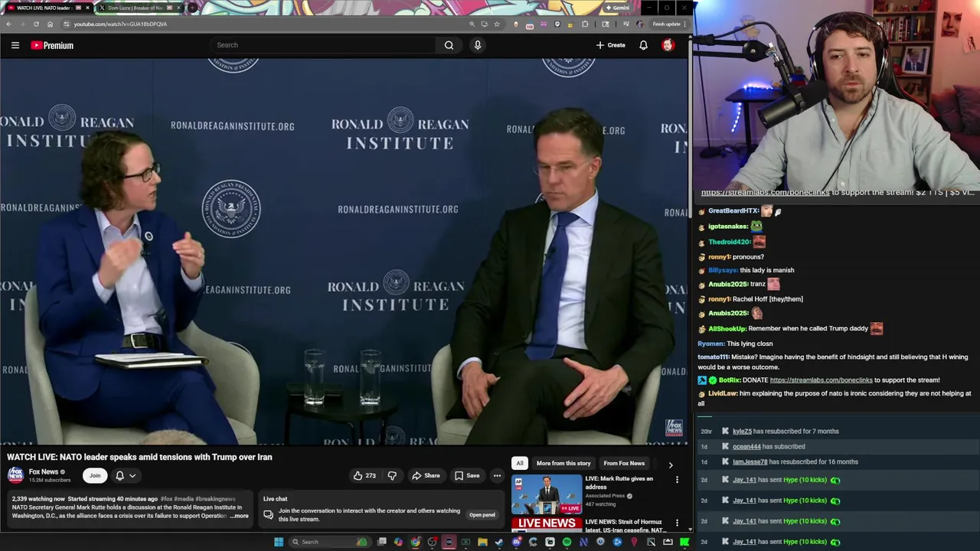The height and width of the screenshot is (551, 980).
Task: Click AllShookUp username in chat
Action: 727,329
